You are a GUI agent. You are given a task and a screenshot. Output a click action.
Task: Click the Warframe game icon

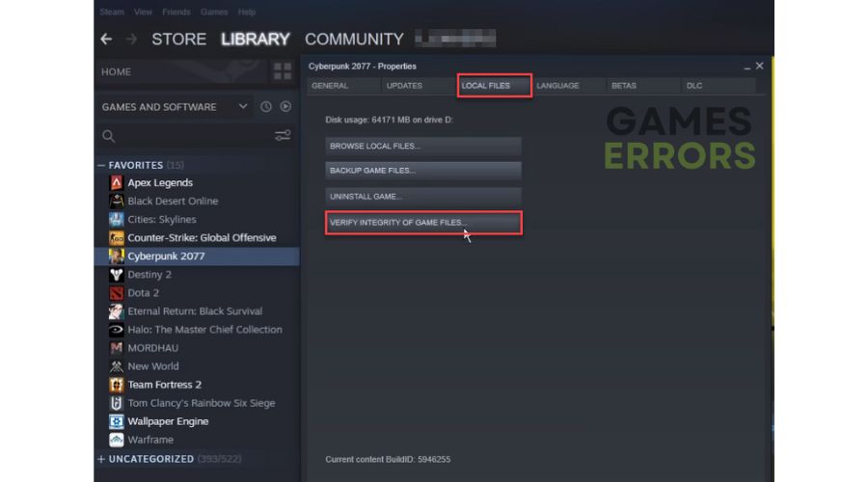point(117,440)
